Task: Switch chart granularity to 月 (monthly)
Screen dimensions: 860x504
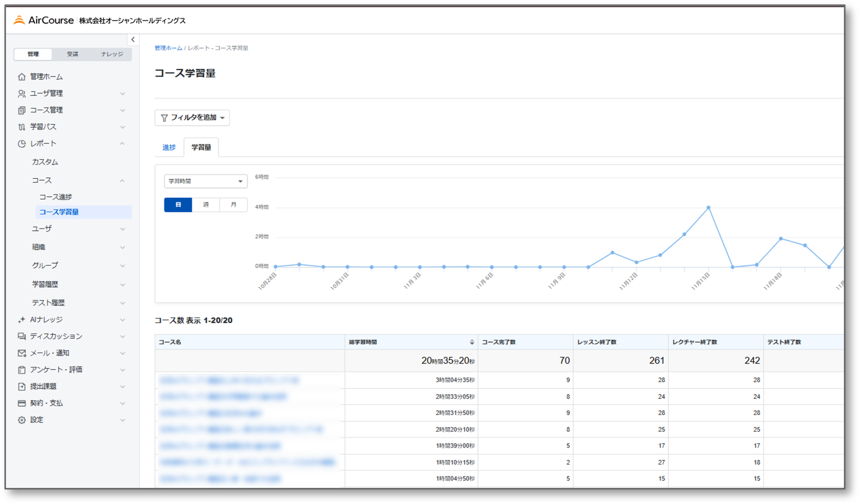Action: [233, 205]
